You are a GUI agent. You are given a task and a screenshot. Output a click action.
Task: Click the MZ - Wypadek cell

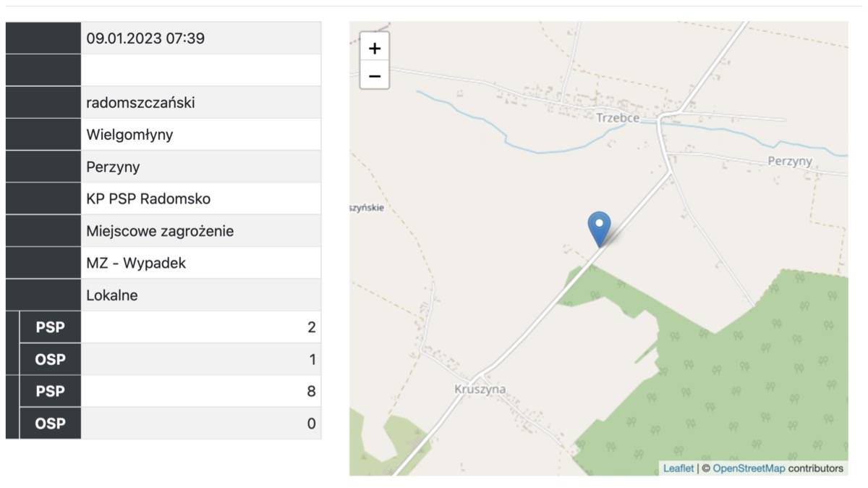[200, 264]
